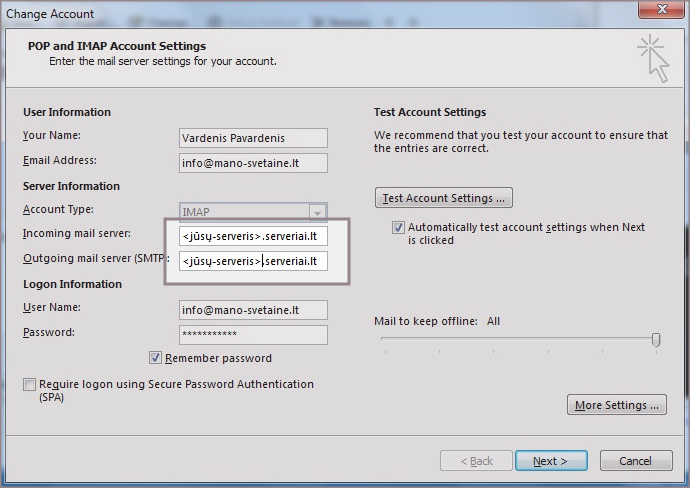
Task: Uncheck Automatically test account settings option
Action: [x=399, y=228]
